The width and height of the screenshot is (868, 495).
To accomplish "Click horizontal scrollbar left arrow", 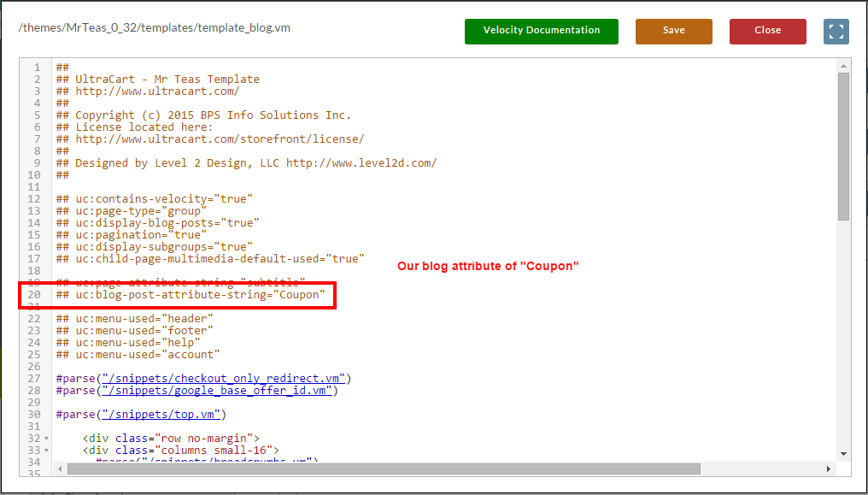I will [59, 469].
